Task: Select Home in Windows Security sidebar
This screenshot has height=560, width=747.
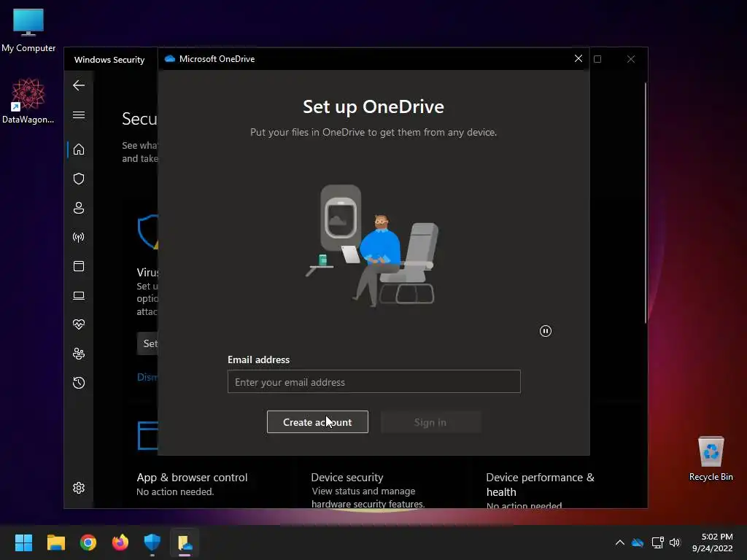Action: tap(79, 149)
